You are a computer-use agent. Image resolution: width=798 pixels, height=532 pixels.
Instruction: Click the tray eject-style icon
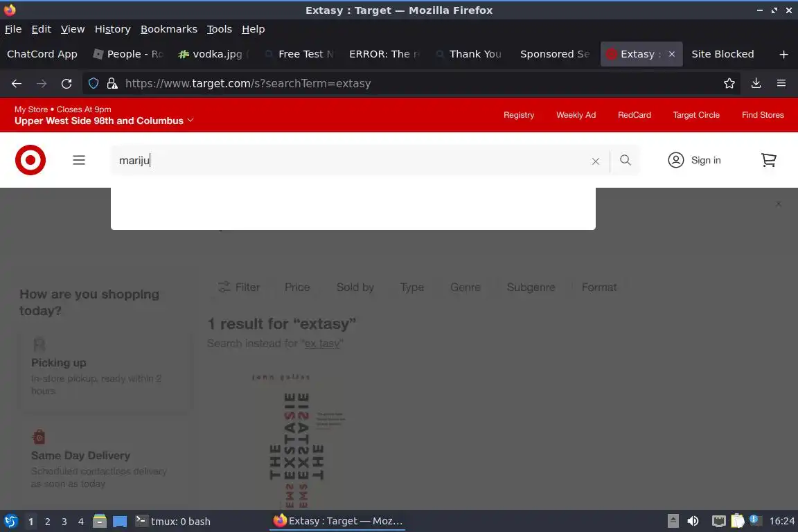pyautogui.click(x=673, y=522)
